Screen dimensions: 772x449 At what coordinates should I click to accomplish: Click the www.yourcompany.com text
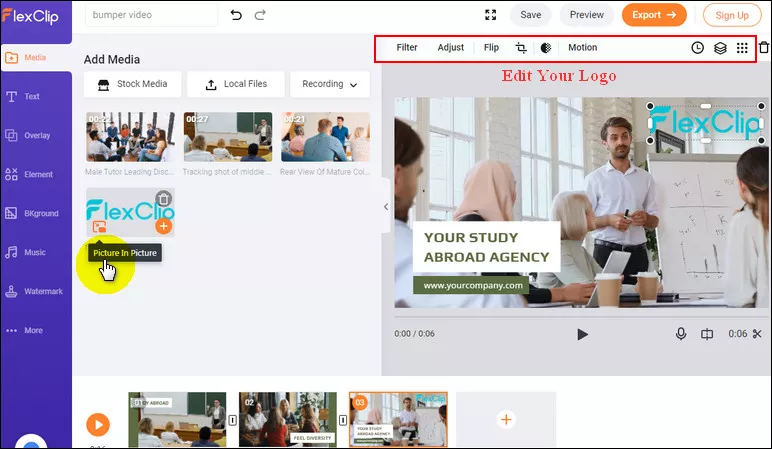pos(473,286)
